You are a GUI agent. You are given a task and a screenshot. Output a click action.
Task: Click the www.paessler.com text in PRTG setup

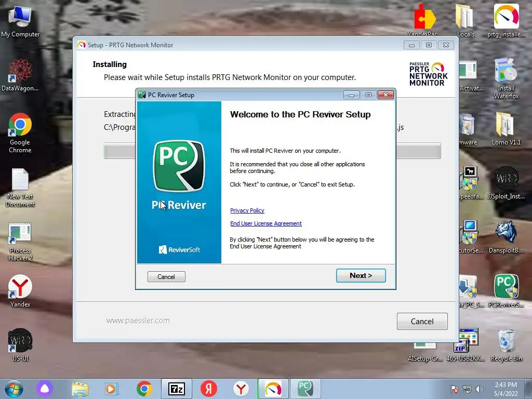tap(138, 321)
